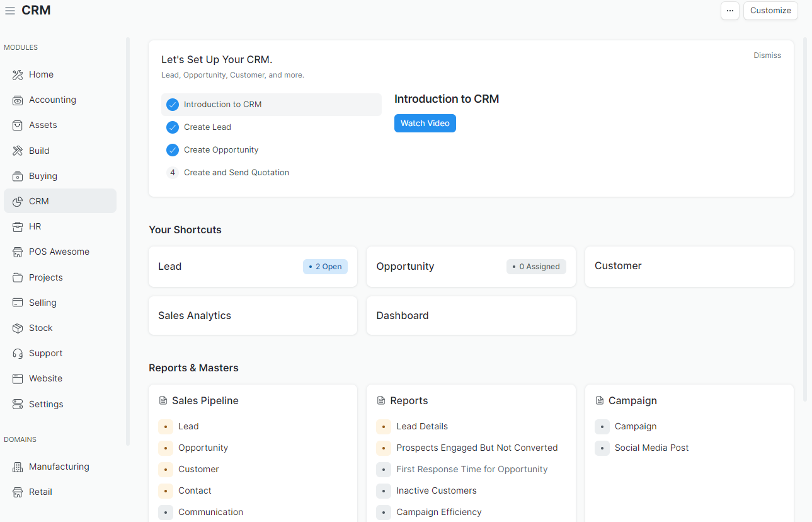Screen dimensions: 812x522
Task: Click the Watch Video button
Action: pyautogui.click(x=425, y=123)
